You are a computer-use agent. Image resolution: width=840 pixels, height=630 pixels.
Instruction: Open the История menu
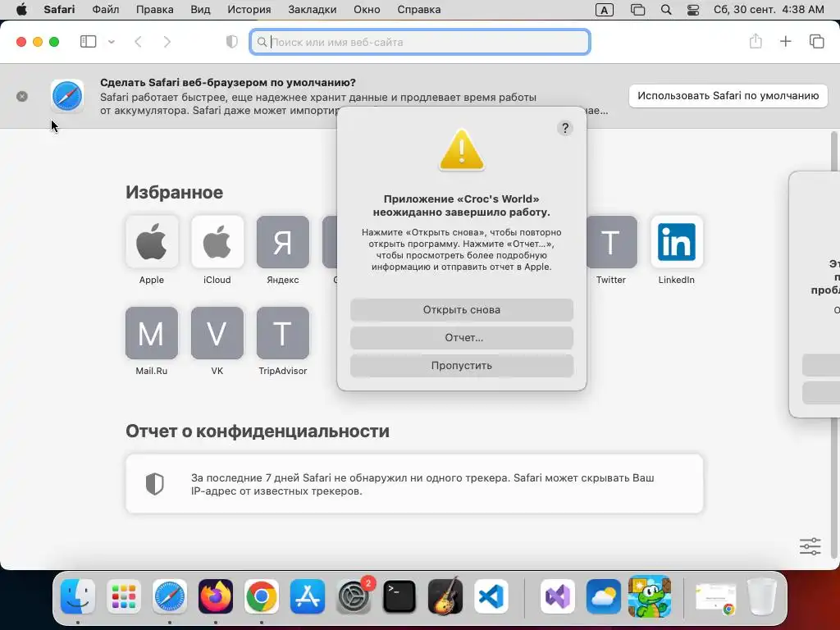tap(249, 10)
